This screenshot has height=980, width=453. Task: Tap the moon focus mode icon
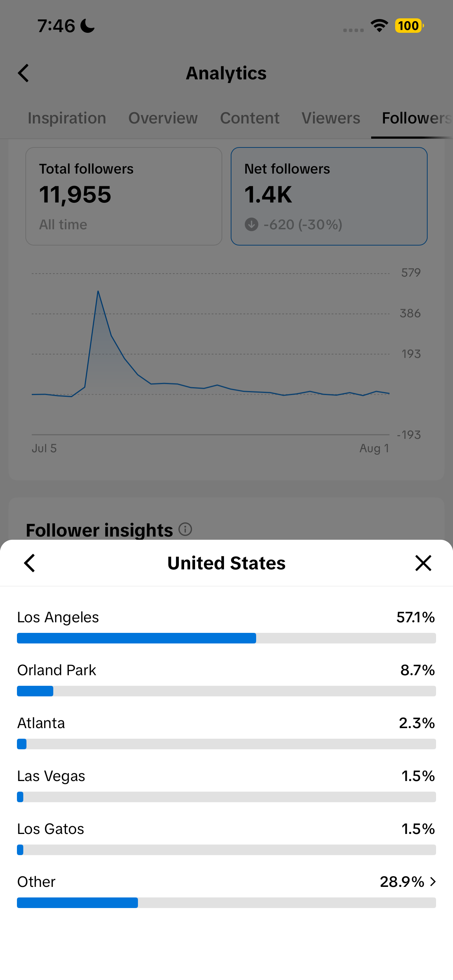[88, 26]
